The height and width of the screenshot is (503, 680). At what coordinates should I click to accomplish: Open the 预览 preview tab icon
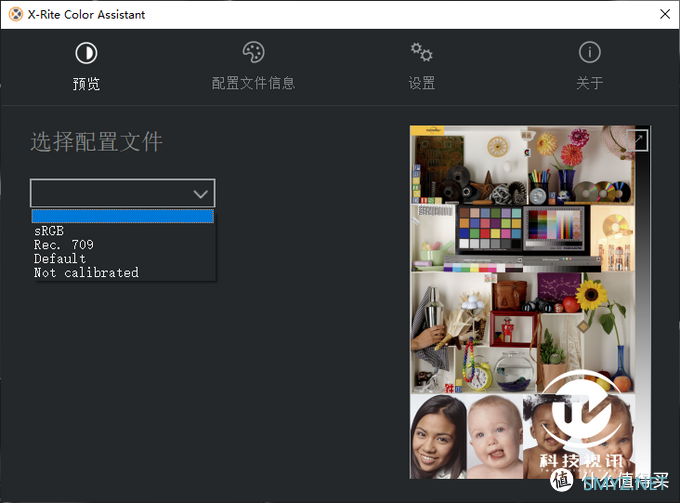click(86, 53)
